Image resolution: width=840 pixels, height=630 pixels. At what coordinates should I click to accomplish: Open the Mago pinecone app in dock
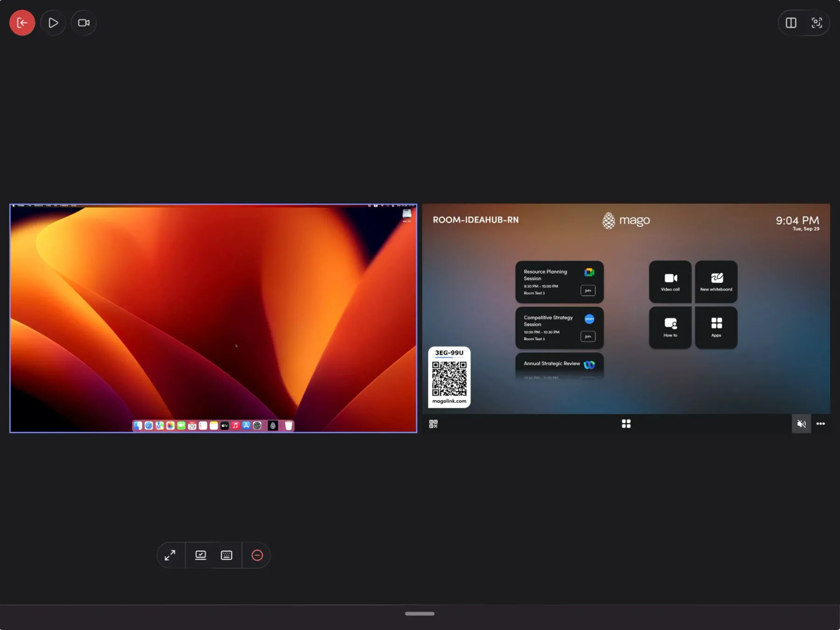(273, 426)
